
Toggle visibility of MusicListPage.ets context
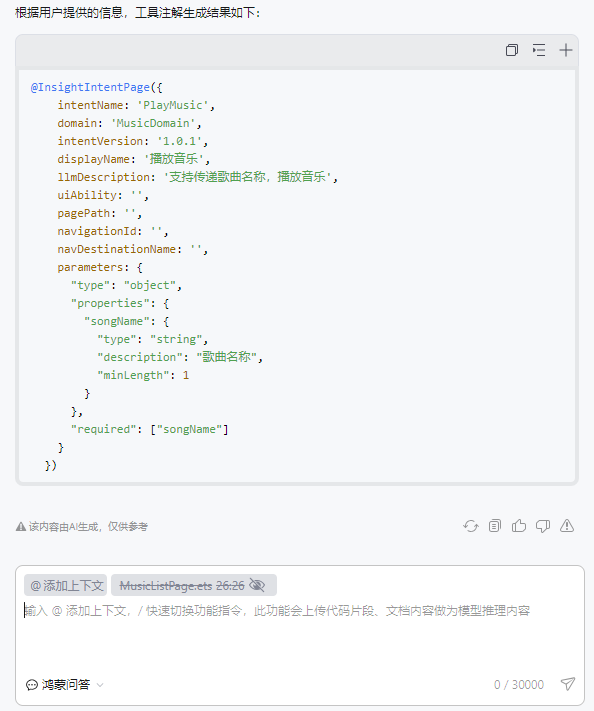[257, 585]
